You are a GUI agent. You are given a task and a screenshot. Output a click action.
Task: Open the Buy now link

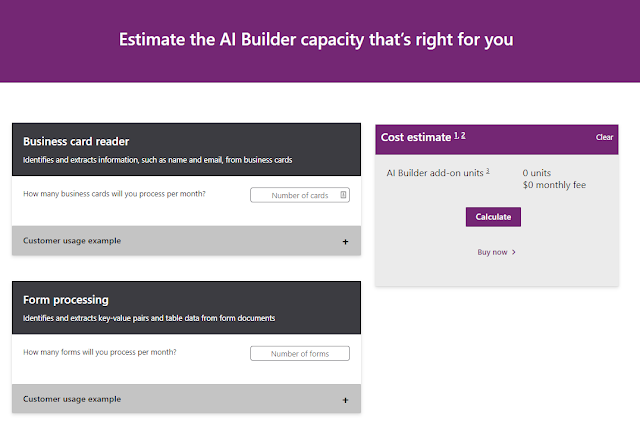click(x=493, y=252)
